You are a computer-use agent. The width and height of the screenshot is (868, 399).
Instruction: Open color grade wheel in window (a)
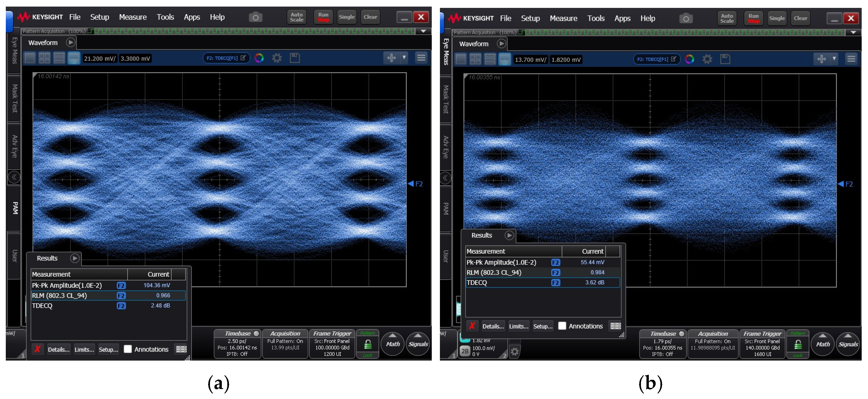[x=259, y=58]
